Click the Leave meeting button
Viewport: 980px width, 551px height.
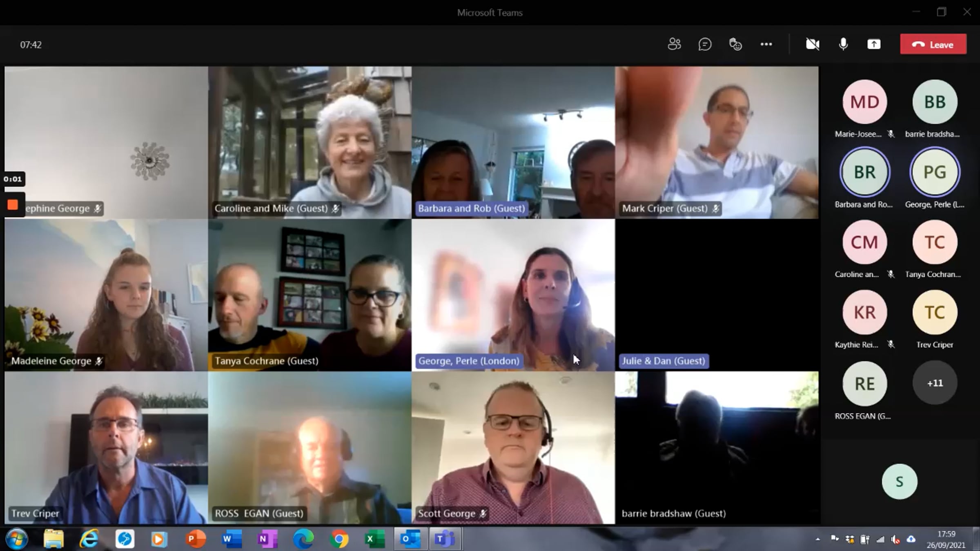pos(933,44)
